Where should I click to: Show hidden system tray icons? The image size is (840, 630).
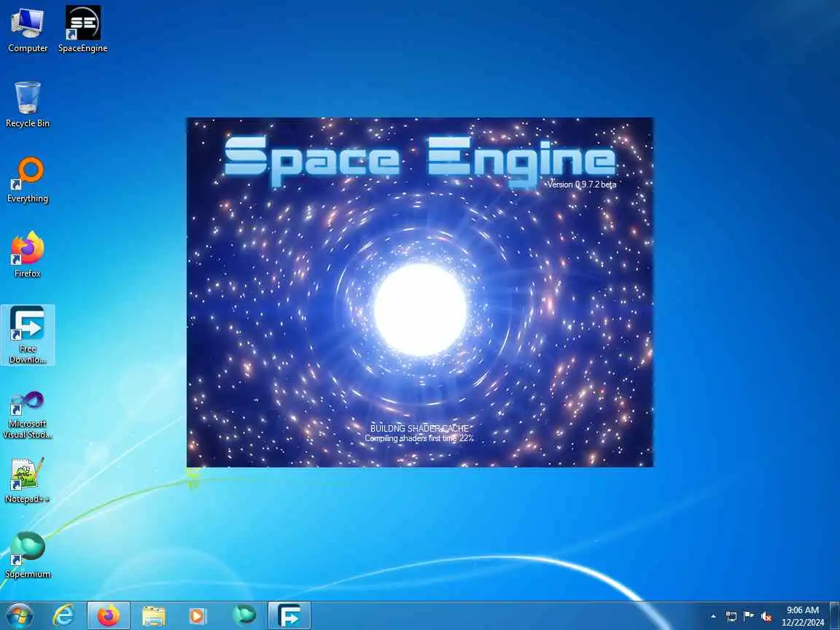coord(713,616)
